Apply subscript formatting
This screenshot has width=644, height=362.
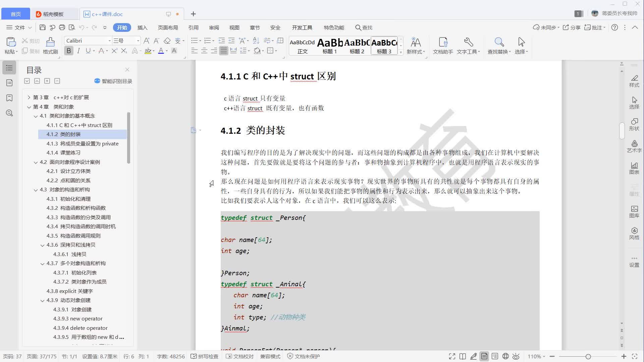point(124,51)
